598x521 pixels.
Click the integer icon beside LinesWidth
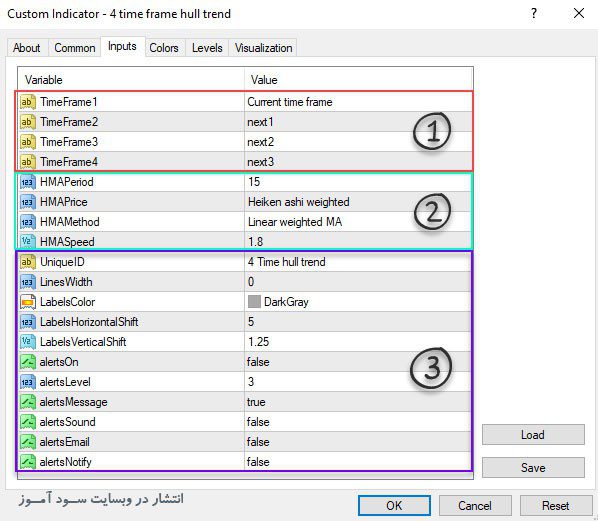tap(28, 282)
